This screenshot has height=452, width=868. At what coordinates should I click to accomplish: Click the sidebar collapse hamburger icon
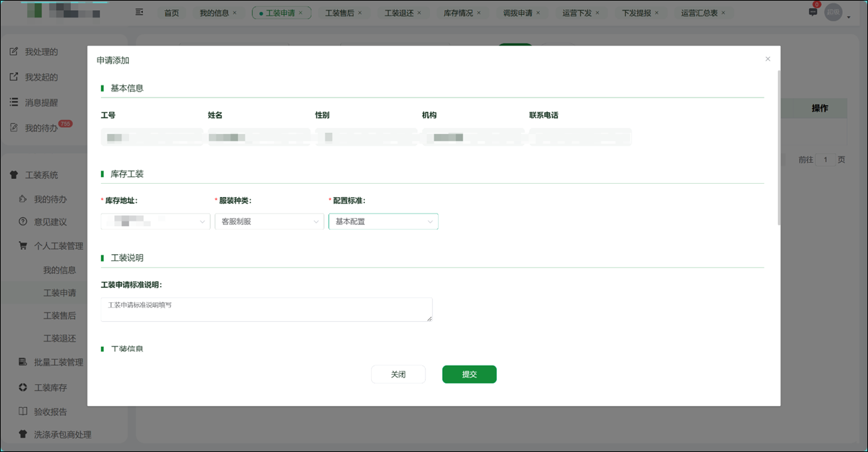[139, 12]
